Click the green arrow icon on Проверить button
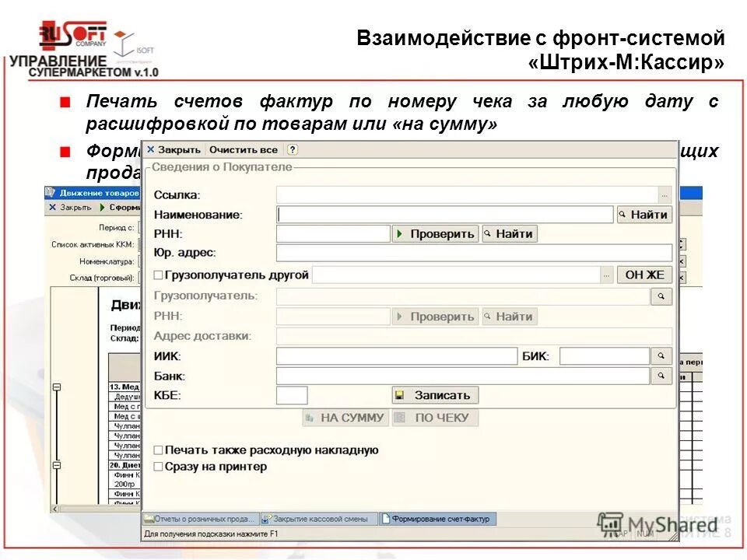 pos(401,232)
